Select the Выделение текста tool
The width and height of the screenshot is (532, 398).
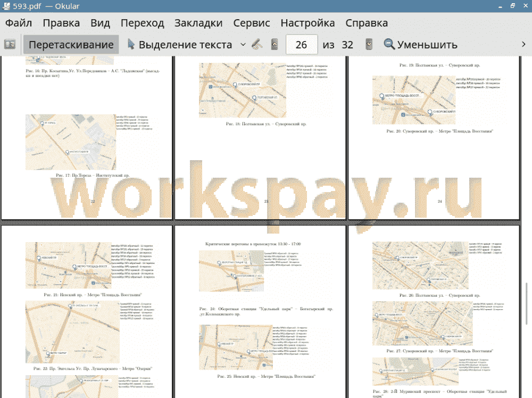point(180,45)
